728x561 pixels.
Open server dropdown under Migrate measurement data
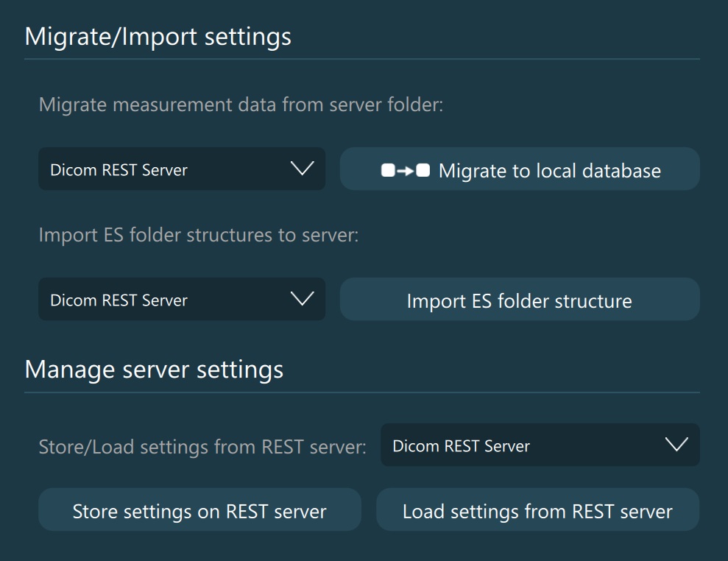point(182,169)
